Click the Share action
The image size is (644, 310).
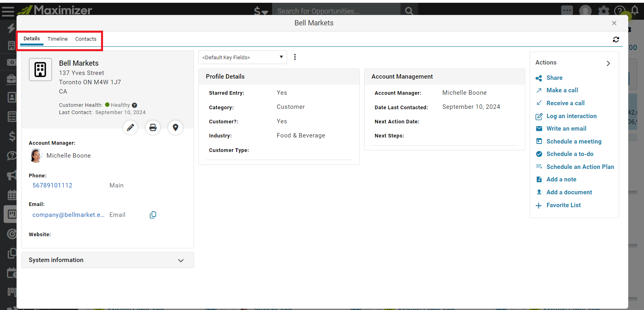click(x=554, y=78)
